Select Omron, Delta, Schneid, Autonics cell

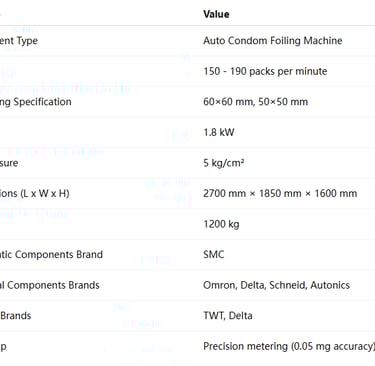(276, 285)
